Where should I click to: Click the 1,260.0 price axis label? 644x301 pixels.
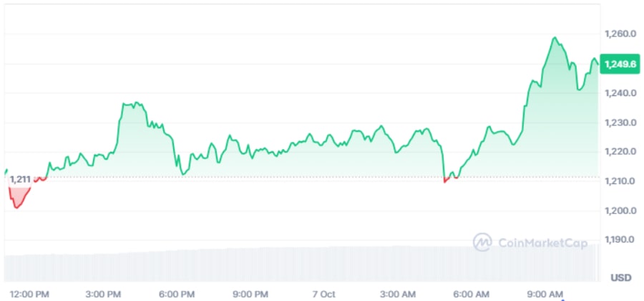click(620, 34)
